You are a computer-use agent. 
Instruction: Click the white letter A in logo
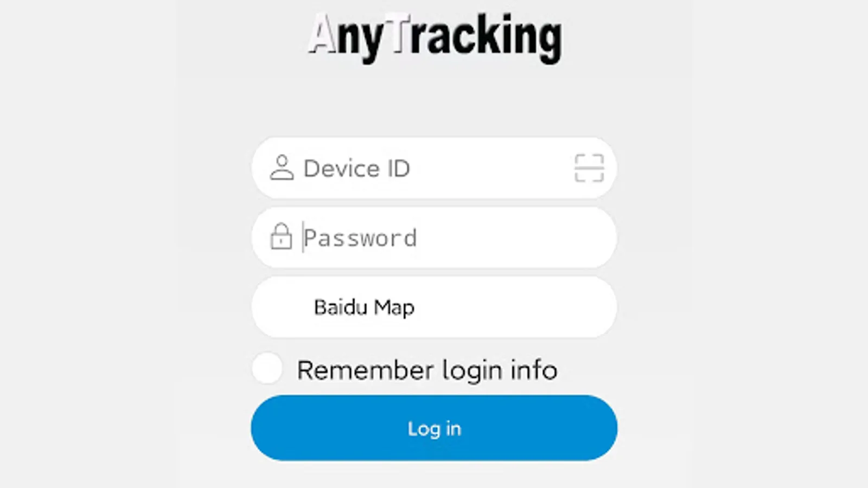pyautogui.click(x=322, y=35)
